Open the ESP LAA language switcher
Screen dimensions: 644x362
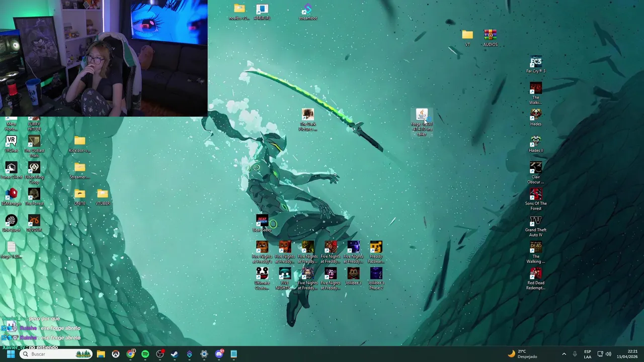(587, 354)
